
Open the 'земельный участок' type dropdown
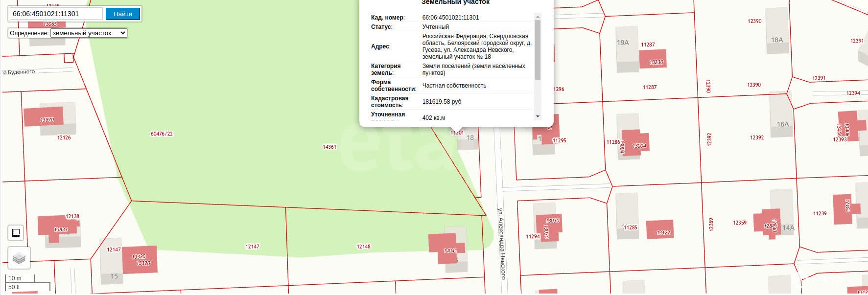(89, 33)
